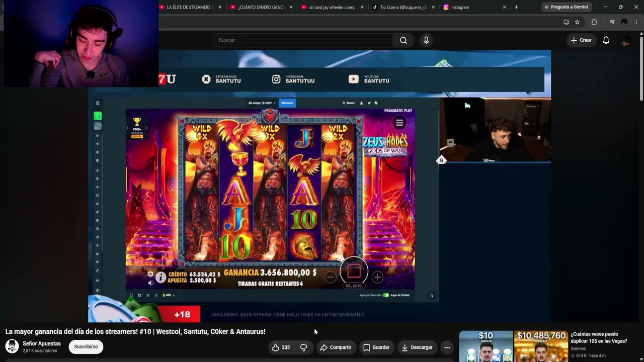Click the Descargar download button

click(x=417, y=347)
